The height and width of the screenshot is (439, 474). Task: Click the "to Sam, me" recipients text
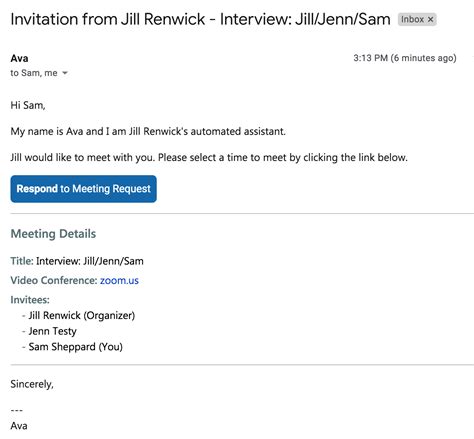pyautogui.click(x=34, y=73)
